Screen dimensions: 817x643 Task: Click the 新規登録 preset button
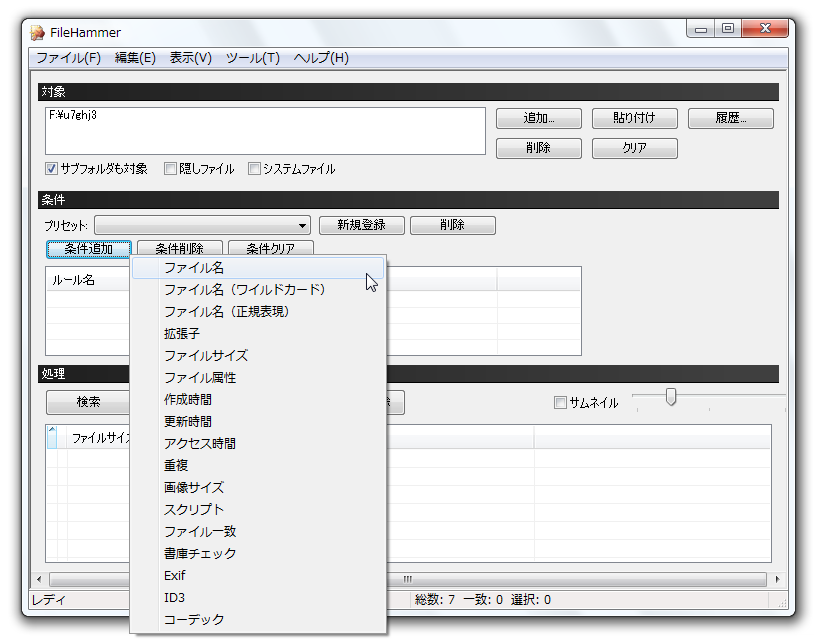[362, 225]
